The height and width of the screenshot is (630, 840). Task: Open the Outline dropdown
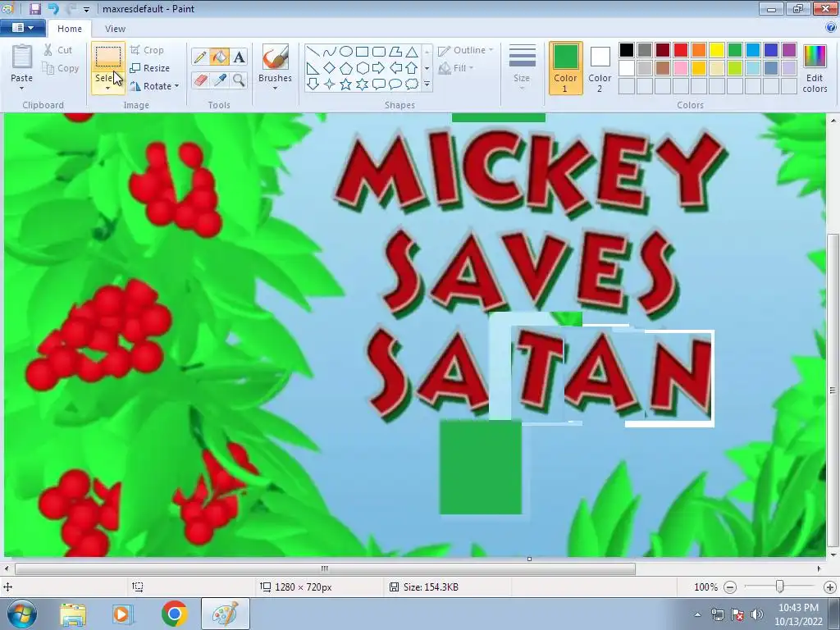coord(466,50)
